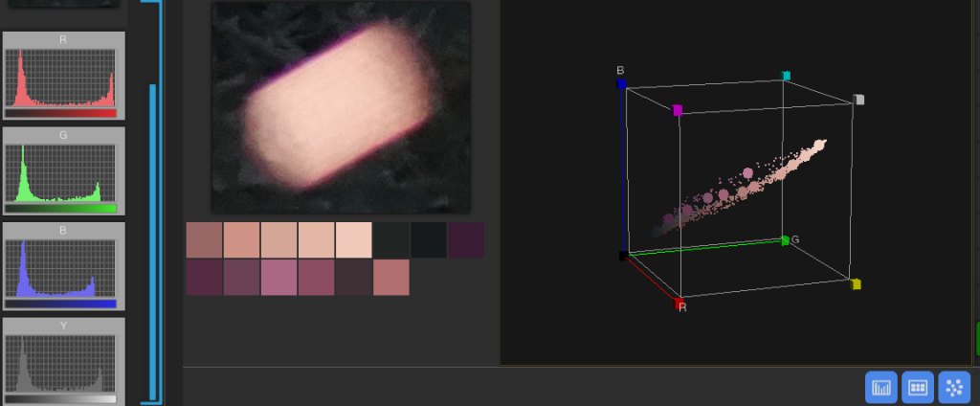
Task: Open the color palette grid view button
Action: (918, 387)
